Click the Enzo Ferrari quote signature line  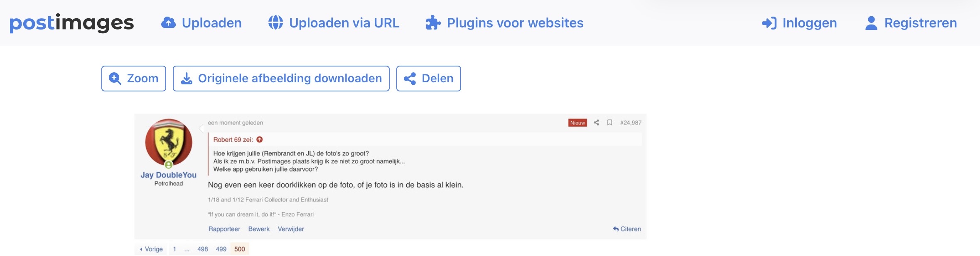261,214
